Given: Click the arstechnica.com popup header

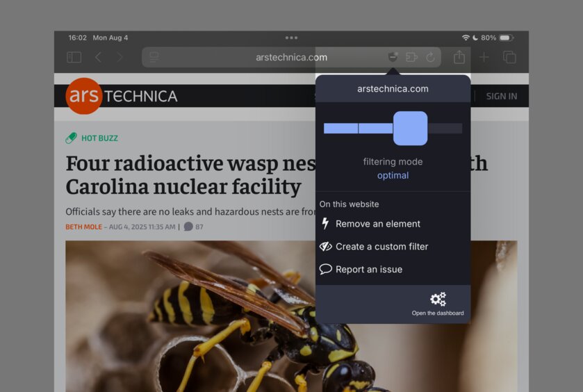Looking at the screenshot, I should pos(393,88).
